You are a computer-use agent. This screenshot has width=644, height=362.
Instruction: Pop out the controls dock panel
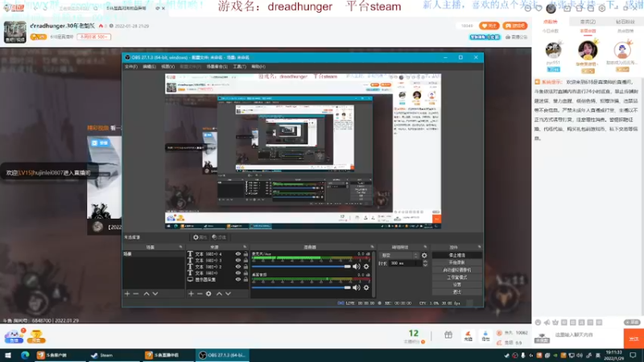479,247
